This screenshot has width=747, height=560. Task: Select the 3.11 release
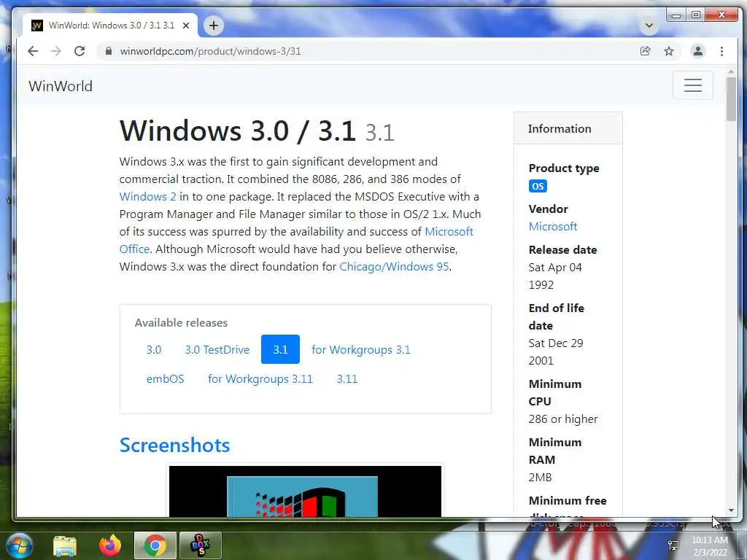[347, 379]
